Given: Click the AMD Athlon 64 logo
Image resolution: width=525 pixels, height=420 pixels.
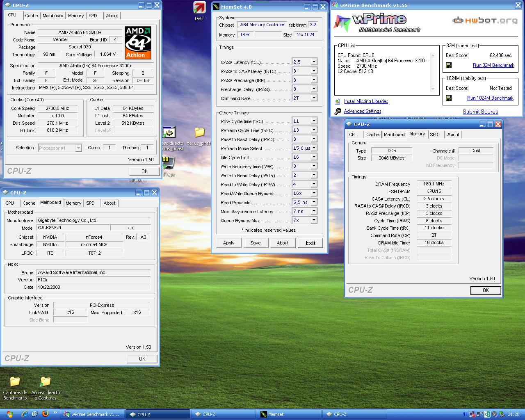Looking at the screenshot, I should 138,43.
